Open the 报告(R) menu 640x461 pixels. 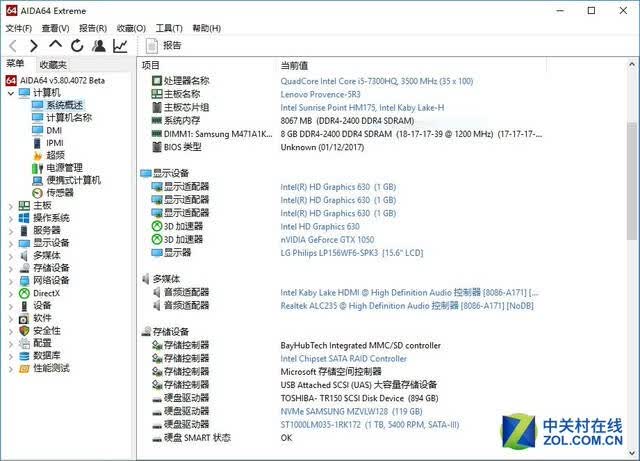93,28
